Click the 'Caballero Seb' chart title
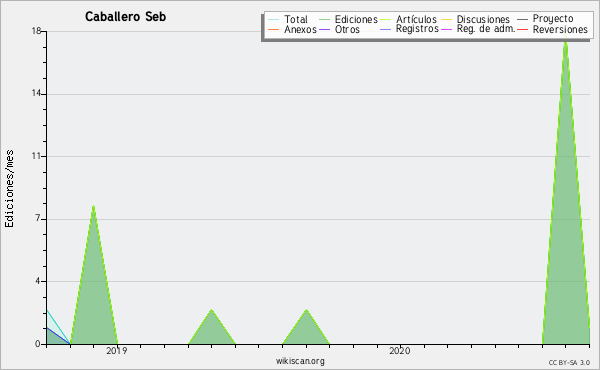This screenshot has width=600, height=370. click(x=126, y=16)
